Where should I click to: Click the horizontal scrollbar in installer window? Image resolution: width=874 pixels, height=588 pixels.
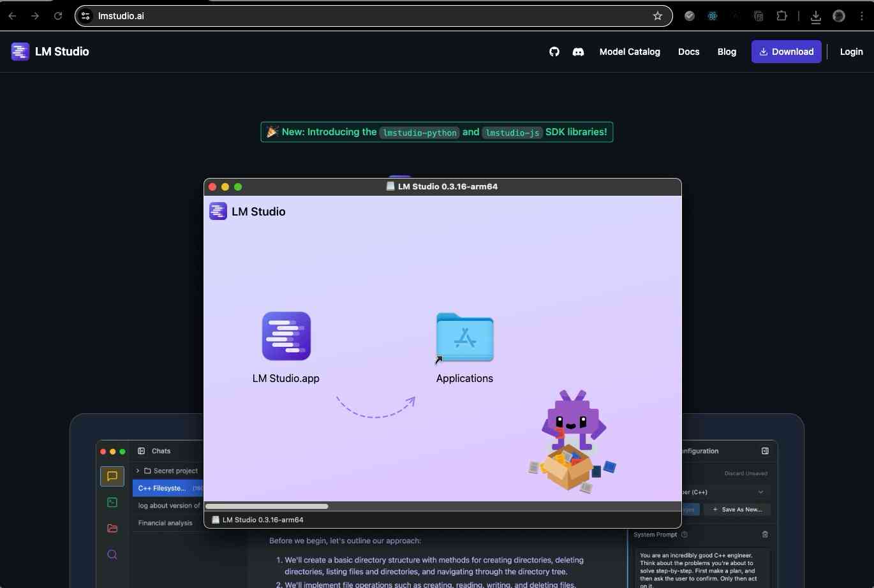267,506
